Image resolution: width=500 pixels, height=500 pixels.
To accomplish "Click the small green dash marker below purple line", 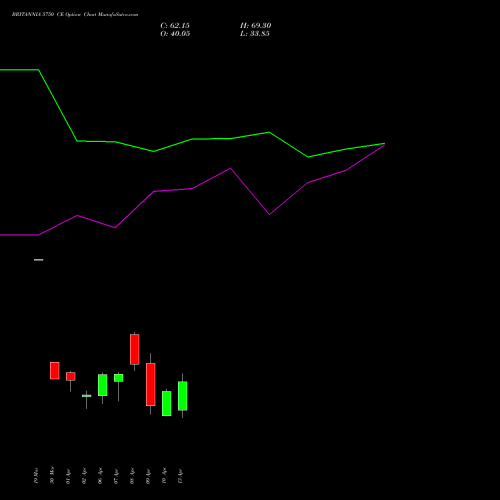I will point(39,260).
